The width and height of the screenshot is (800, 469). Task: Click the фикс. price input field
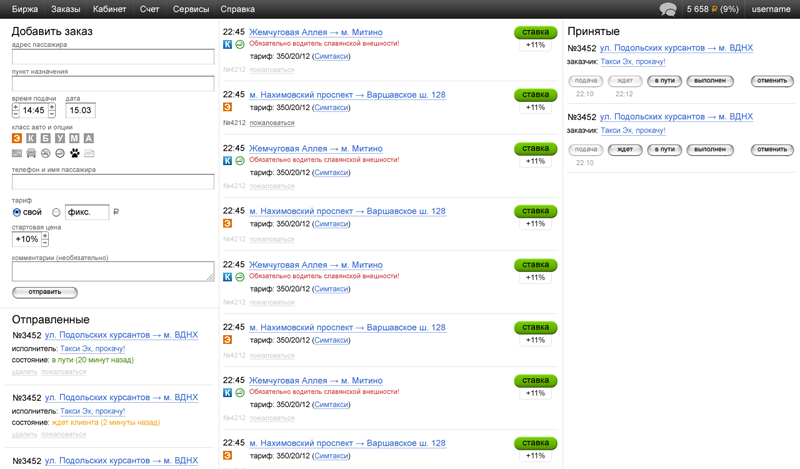87,212
